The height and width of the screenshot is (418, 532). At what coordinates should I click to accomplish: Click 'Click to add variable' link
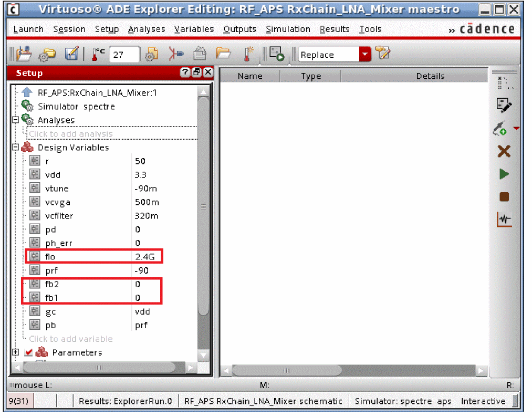71,339
